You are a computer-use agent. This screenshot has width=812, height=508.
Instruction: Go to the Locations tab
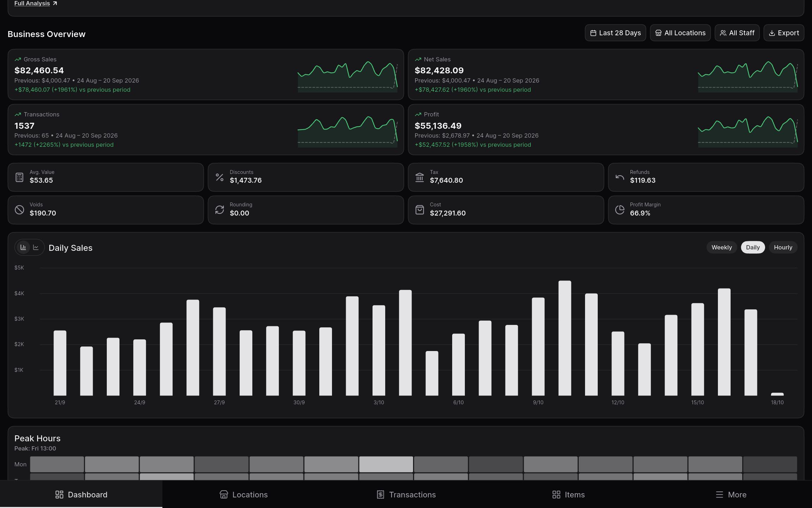pyautogui.click(x=244, y=494)
